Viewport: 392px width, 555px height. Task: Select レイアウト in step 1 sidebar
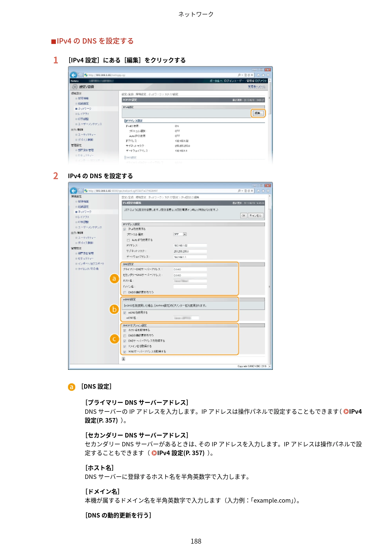83,114
